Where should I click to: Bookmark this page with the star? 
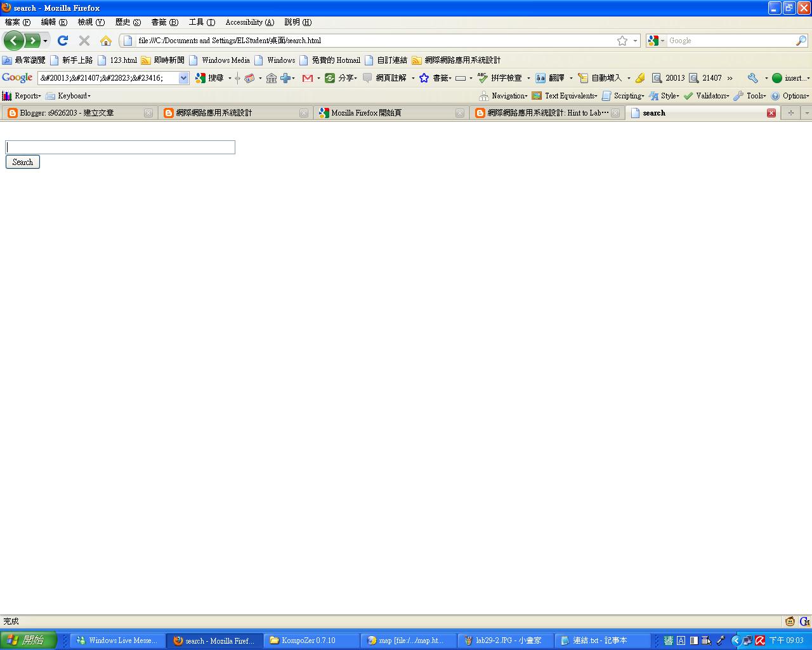point(622,41)
